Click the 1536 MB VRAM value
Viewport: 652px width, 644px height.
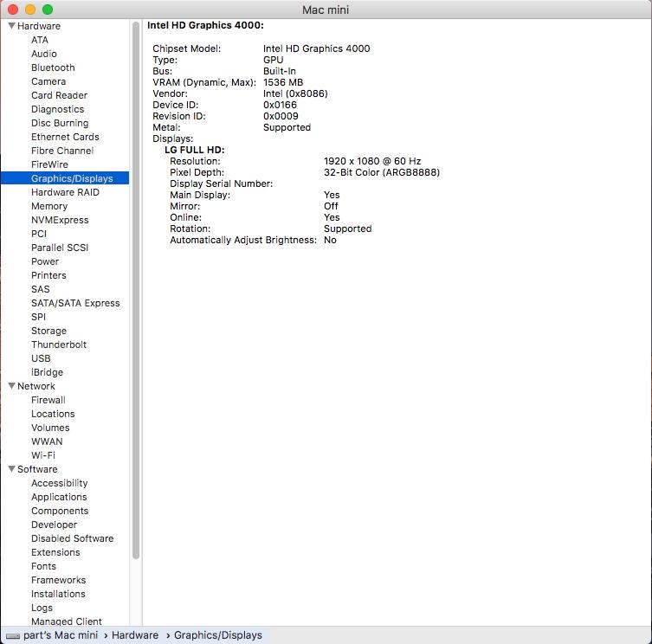[x=283, y=82]
